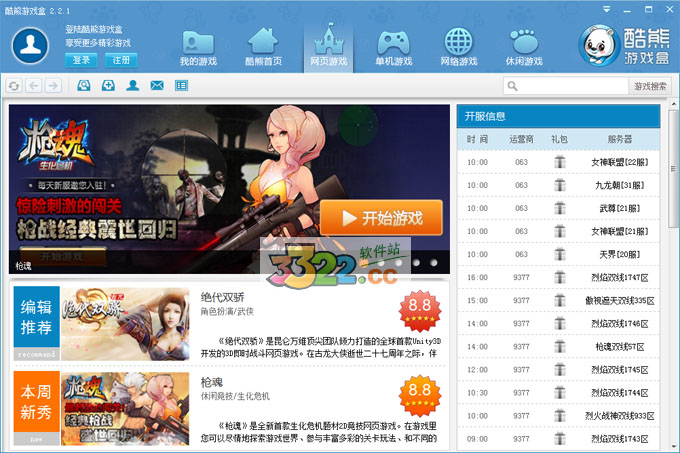This screenshot has height=453, width=680.
Task: Click gift icon for 烈火战神双线933区
Action: (x=560, y=416)
